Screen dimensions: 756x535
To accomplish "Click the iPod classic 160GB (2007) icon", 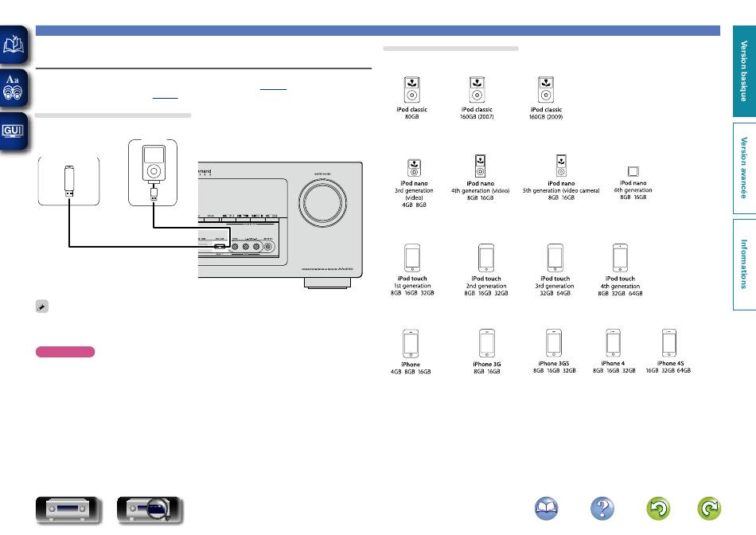I will [477, 90].
